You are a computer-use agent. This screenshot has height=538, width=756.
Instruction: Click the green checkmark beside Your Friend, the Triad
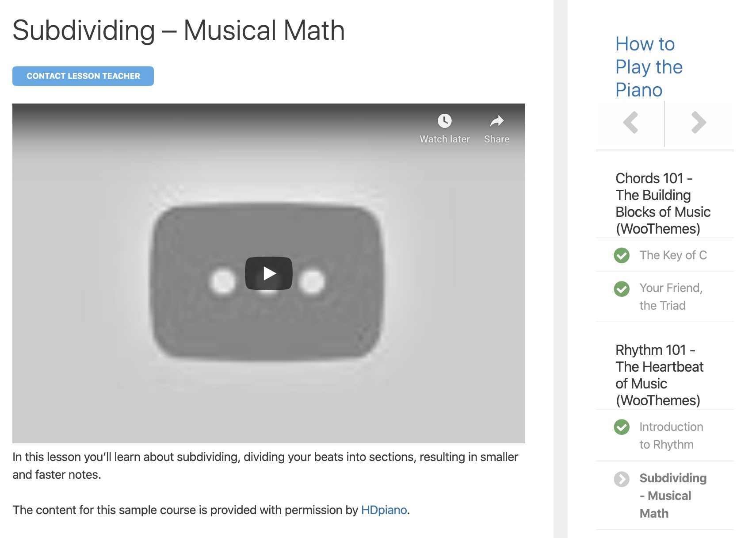(x=622, y=289)
